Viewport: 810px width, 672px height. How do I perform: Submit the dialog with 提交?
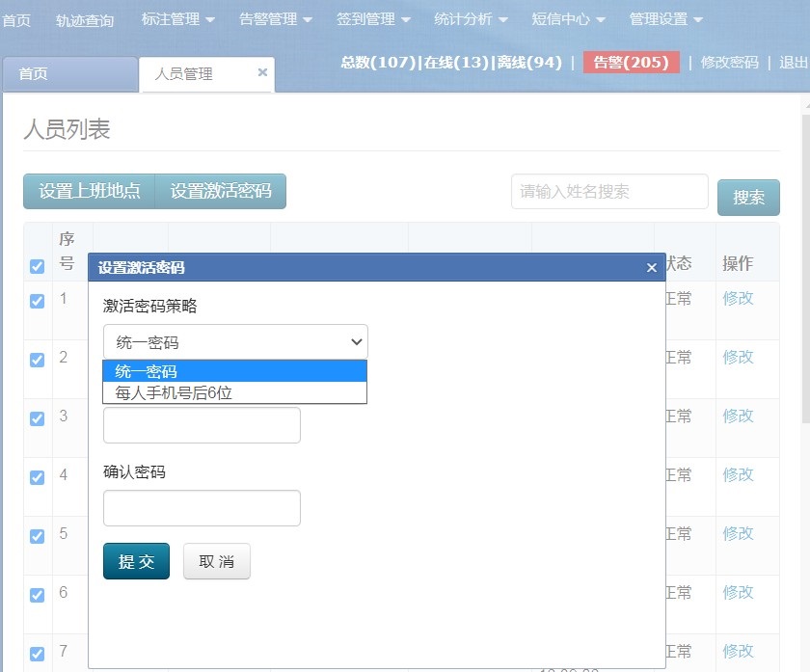136,561
